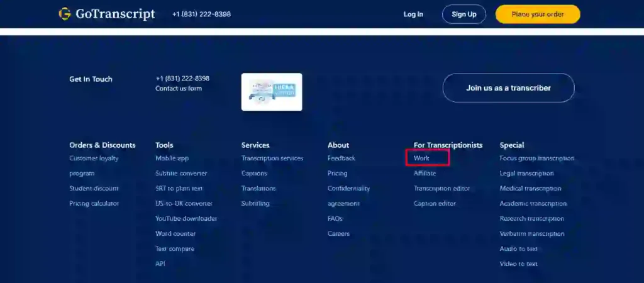Open the Careers link
Image resolution: width=644 pixels, height=283 pixels.
coord(338,234)
